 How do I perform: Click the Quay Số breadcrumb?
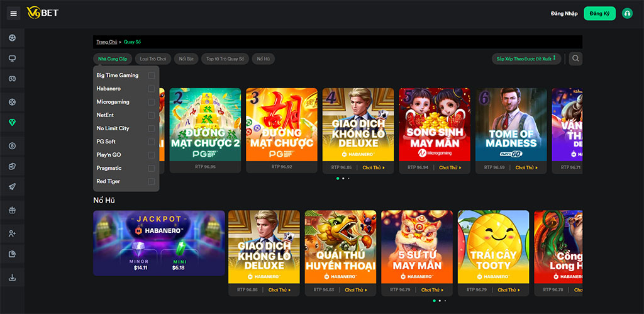coord(132,42)
